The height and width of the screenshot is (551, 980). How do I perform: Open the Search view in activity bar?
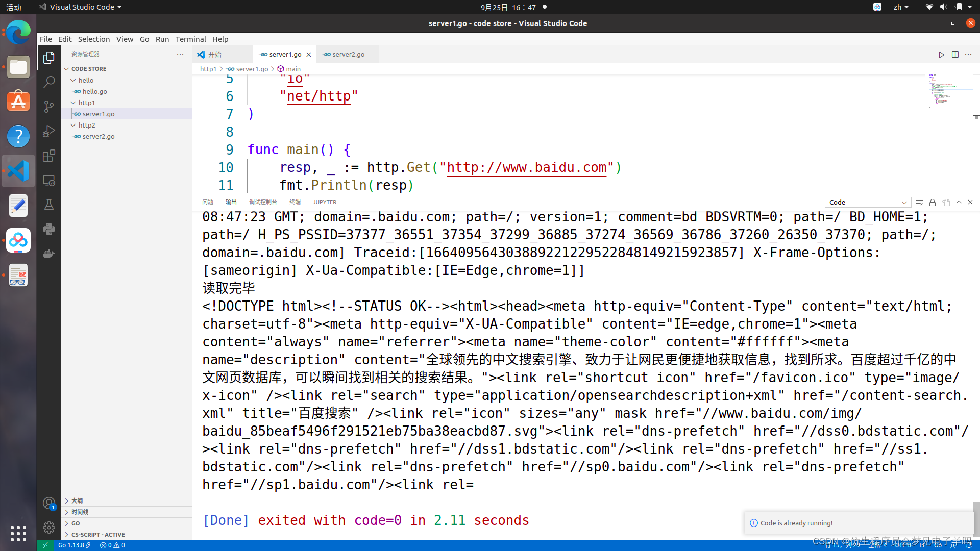click(x=49, y=82)
